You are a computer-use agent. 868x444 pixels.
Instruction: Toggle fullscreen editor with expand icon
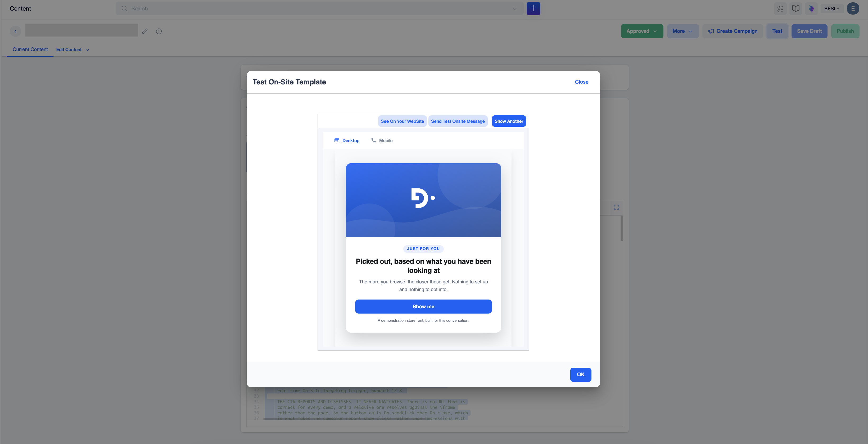click(x=616, y=207)
